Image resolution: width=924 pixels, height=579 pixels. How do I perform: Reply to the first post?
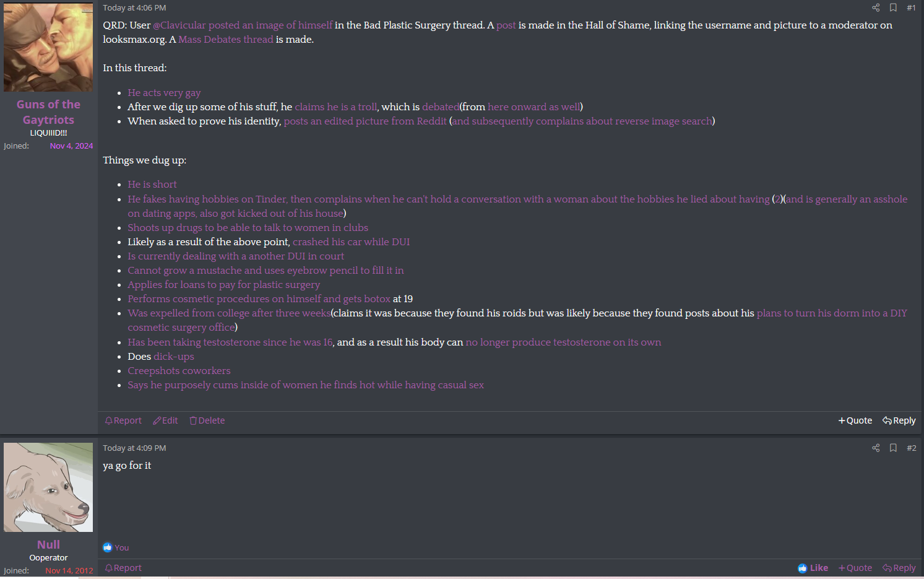pos(899,420)
